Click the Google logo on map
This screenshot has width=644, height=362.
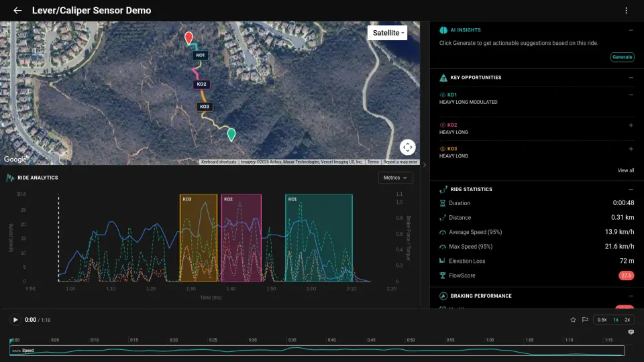[x=15, y=160]
